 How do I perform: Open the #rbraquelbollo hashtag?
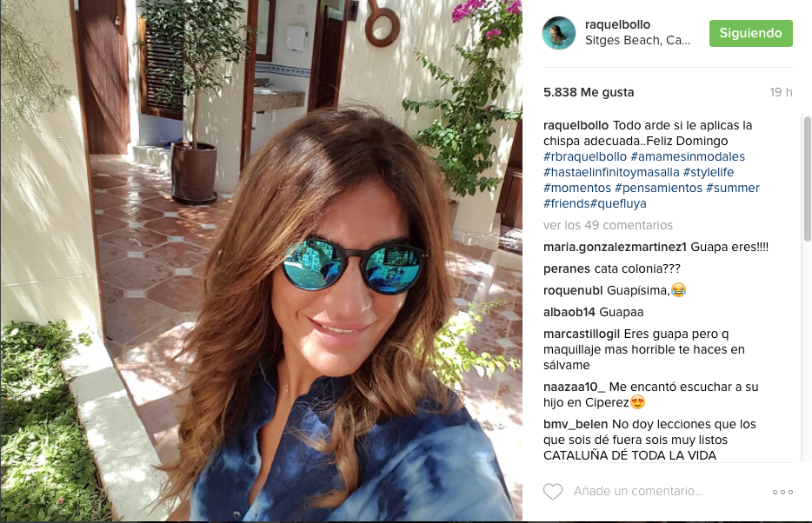tap(585, 156)
